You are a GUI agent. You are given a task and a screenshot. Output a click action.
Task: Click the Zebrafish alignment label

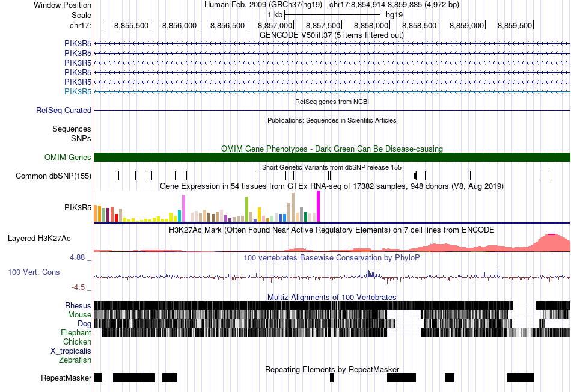pos(75,360)
